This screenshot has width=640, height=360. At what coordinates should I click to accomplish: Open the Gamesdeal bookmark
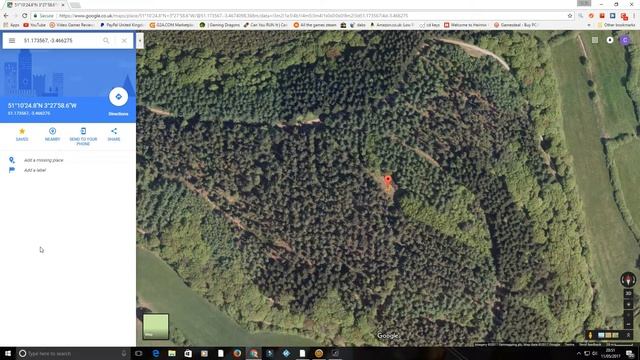[516, 25]
